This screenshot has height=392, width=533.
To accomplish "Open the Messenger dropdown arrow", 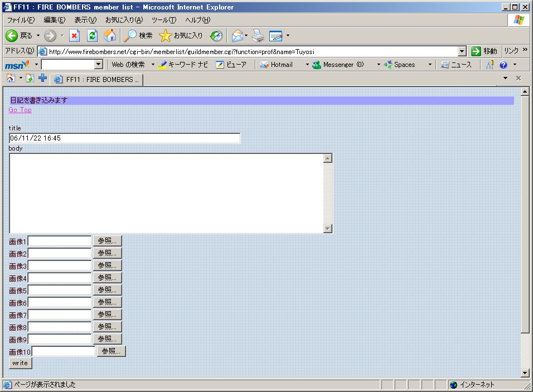I will pyautogui.click(x=379, y=65).
